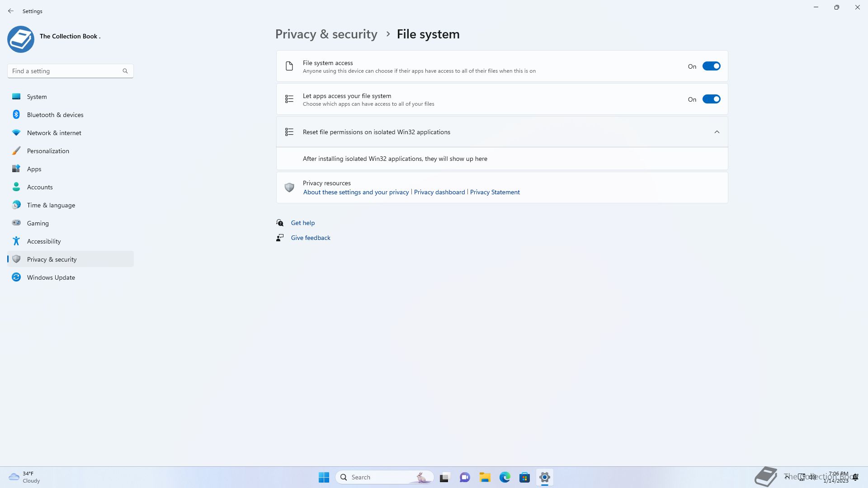
Task: Select Apps in the sidebar
Action: pyautogui.click(x=71, y=169)
